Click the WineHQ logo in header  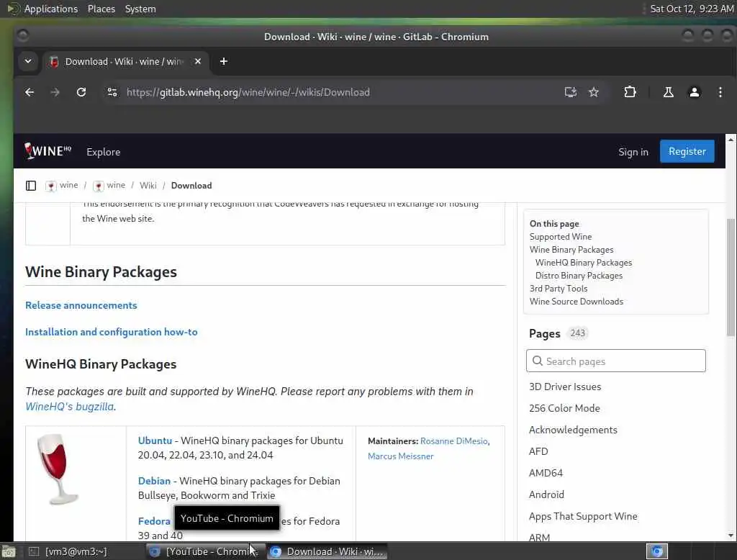click(48, 151)
